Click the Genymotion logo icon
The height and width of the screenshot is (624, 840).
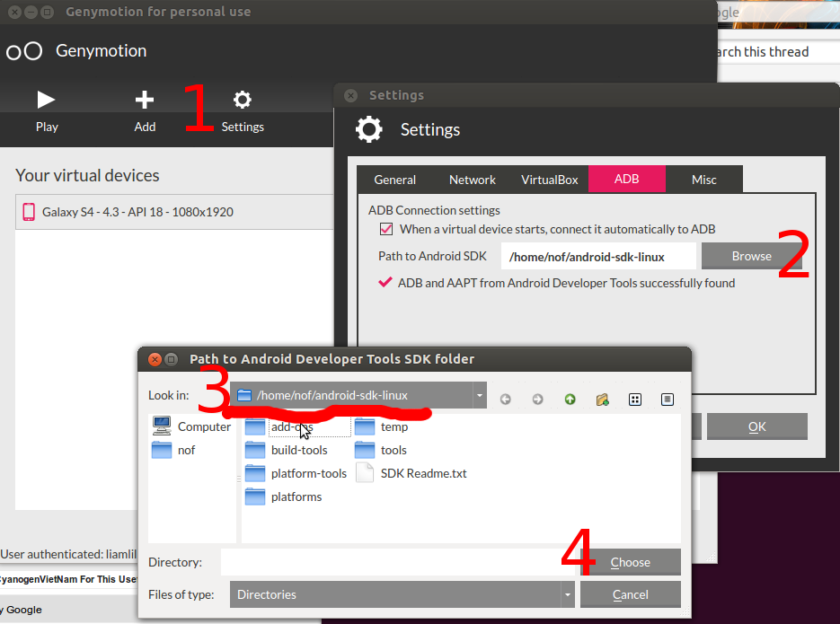pyautogui.click(x=24, y=51)
